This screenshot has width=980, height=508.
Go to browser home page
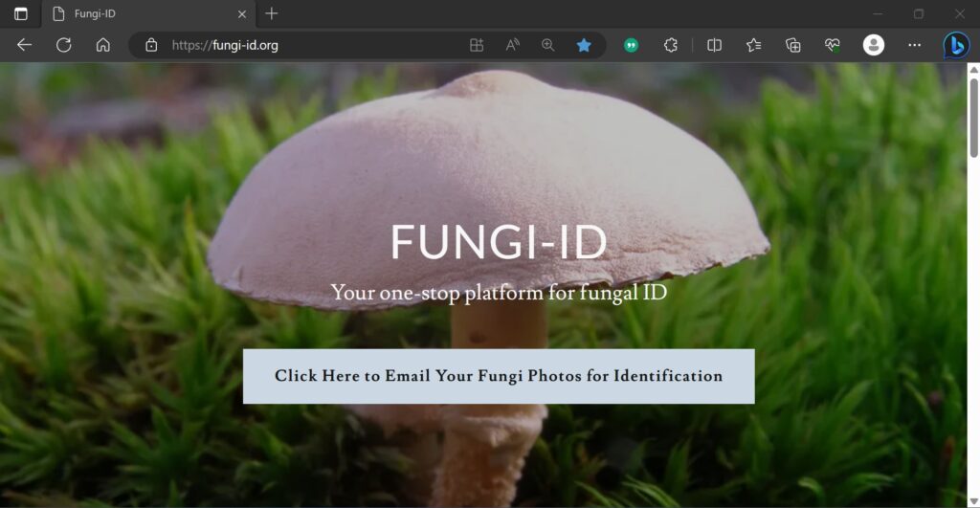[x=103, y=45]
